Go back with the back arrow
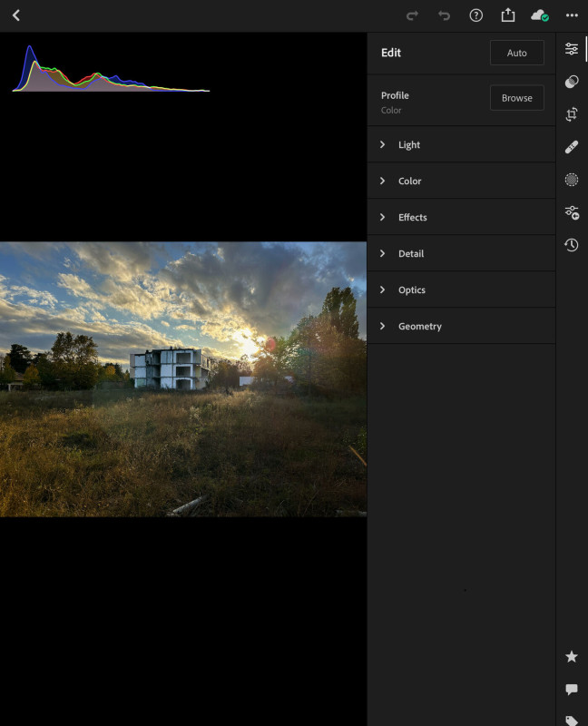The width and height of the screenshot is (588, 726). coord(16,15)
